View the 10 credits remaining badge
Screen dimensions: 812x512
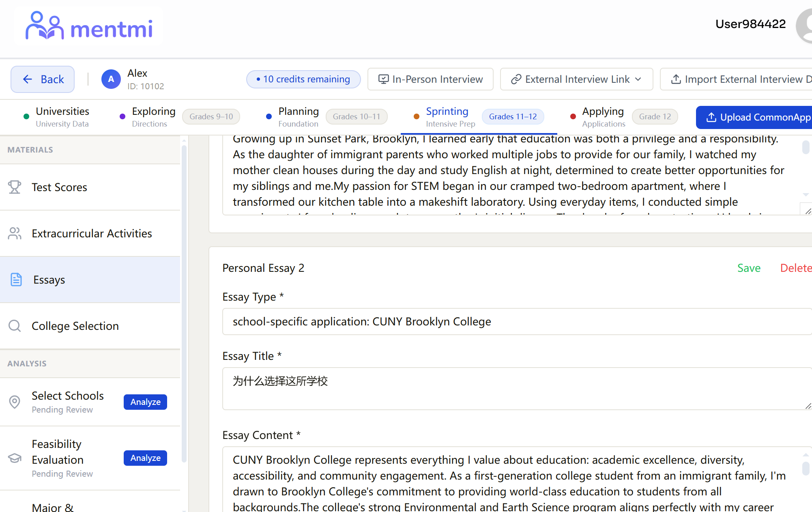point(303,79)
